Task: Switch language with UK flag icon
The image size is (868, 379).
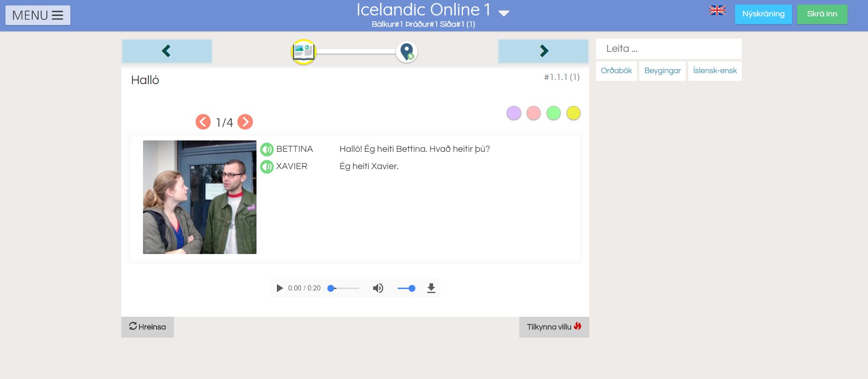Action: (x=717, y=11)
